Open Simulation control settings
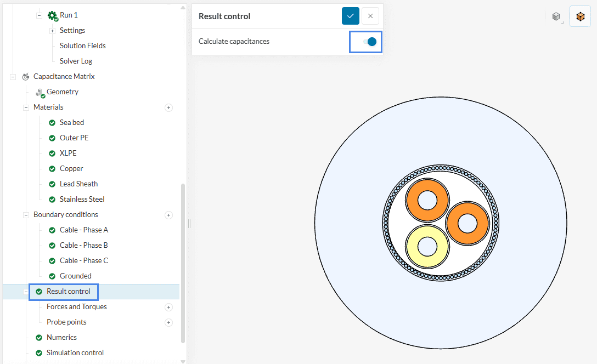The height and width of the screenshot is (364, 597). coord(75,352)
